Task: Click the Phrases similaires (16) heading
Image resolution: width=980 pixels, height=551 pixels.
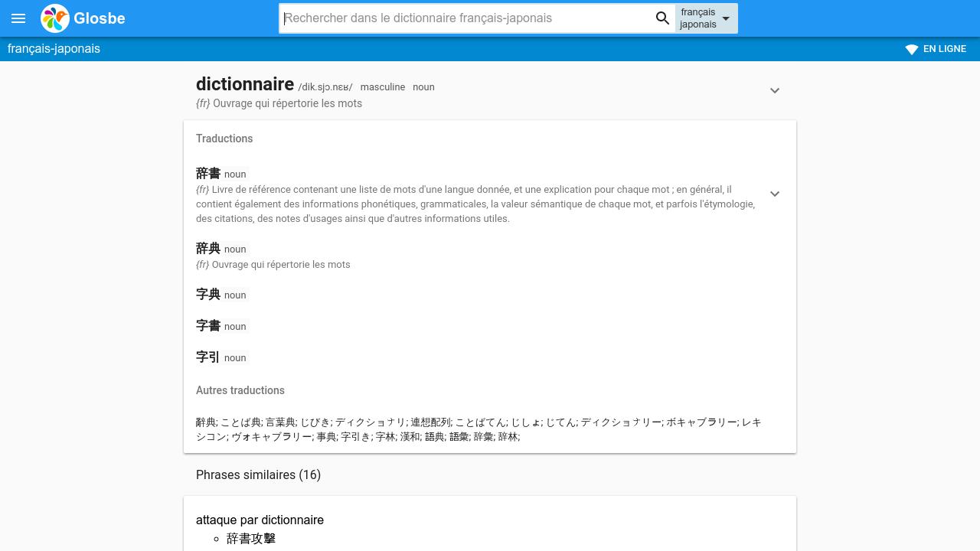Action: pos(258,475)
